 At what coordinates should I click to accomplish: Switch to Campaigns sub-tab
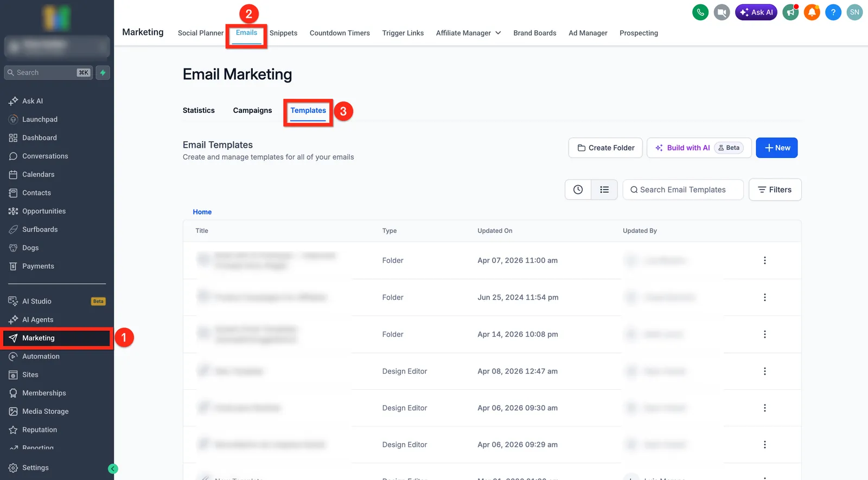252,110
